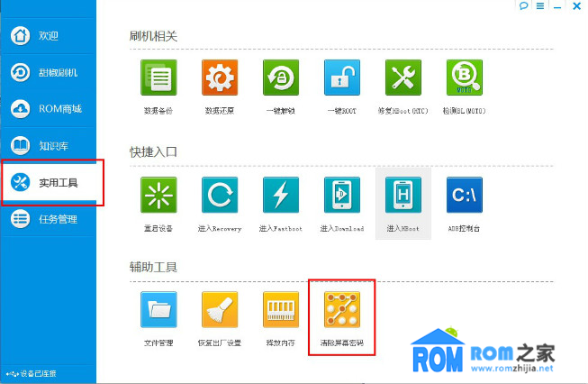The width and height of the screenshot is (588, 384).
Task: Select the 恢复出厂设置 factory reset tool
Action: (220, 310)
